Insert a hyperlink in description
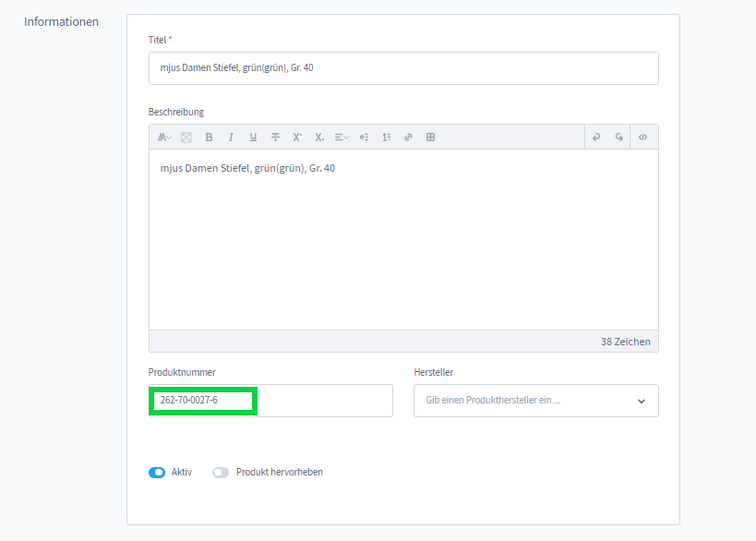The image size is (756, 541). 408,138
